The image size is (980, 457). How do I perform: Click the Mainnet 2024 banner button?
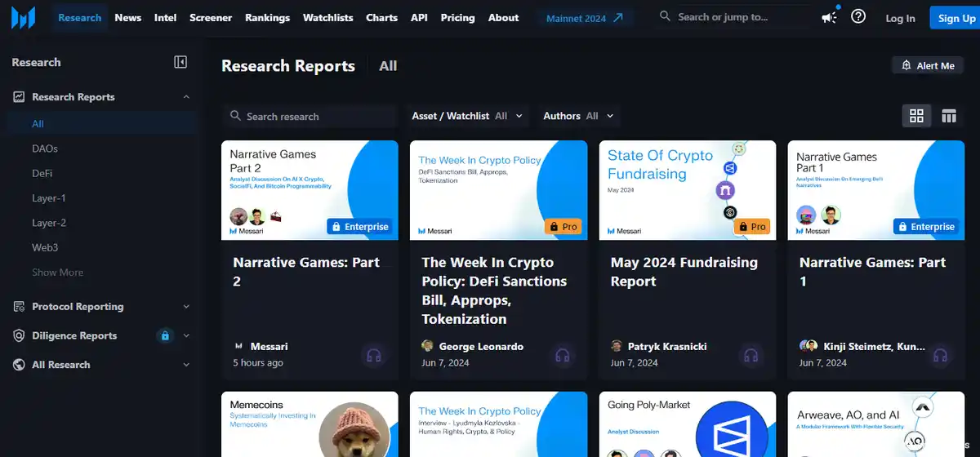pyautogui.click(x=585, y=17)
